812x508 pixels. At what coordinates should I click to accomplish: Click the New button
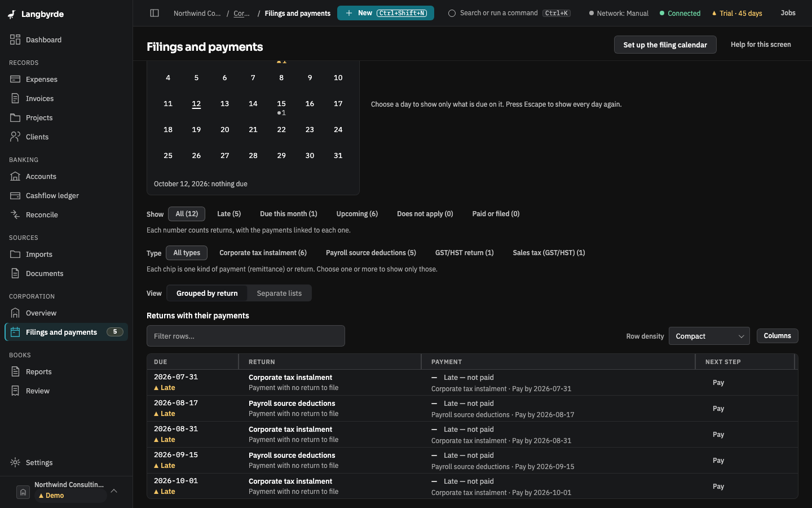click(x=386, y=13)
